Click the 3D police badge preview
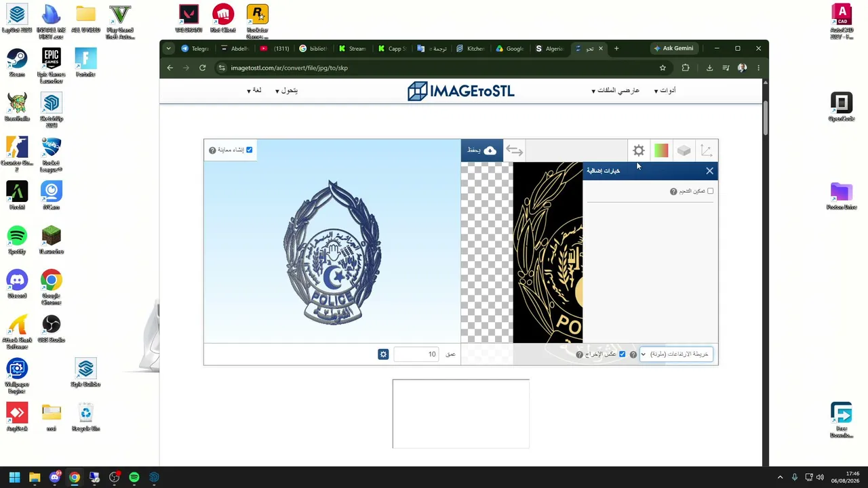 (332, 252)
